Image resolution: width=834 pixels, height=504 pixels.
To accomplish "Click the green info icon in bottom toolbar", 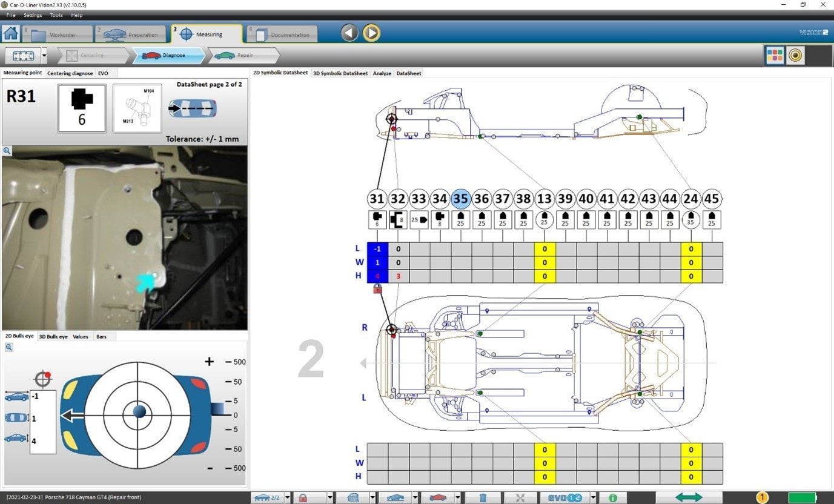I will tap(613, 497).
